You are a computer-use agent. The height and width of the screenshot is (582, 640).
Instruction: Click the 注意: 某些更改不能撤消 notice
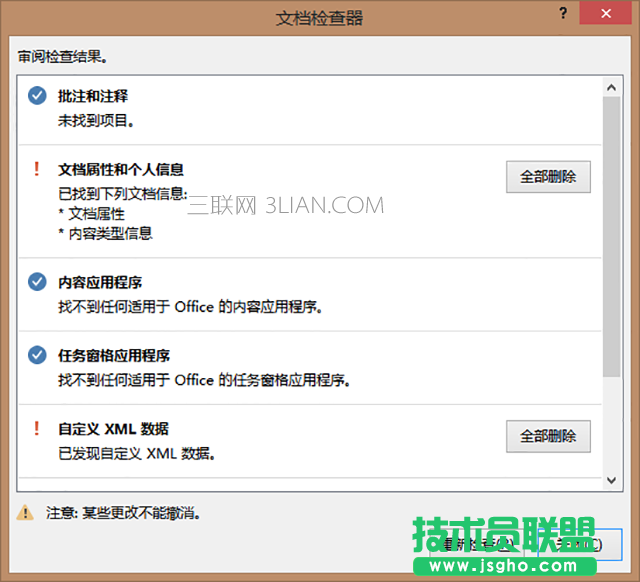coord(123,513)
